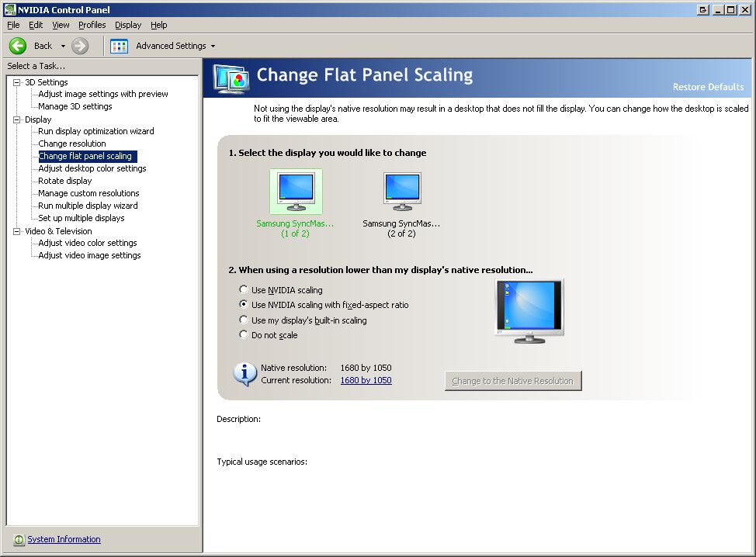
Task: Select the Use NVIDIA scaling radio button
Action: click(x=244, y=290)
